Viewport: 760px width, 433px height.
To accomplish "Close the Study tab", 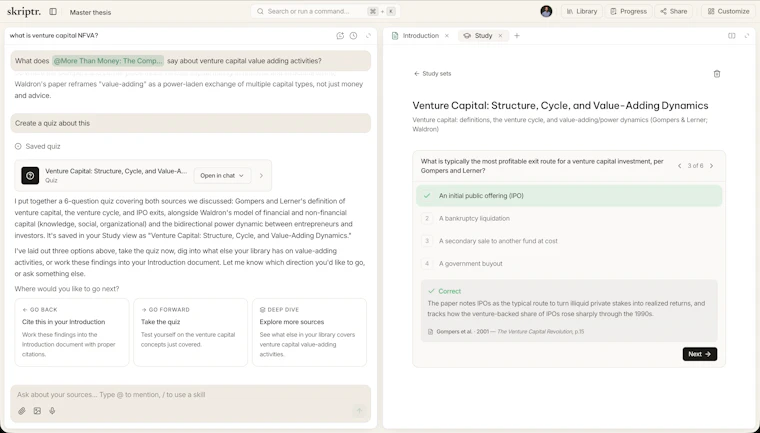I will pos(501,35).
